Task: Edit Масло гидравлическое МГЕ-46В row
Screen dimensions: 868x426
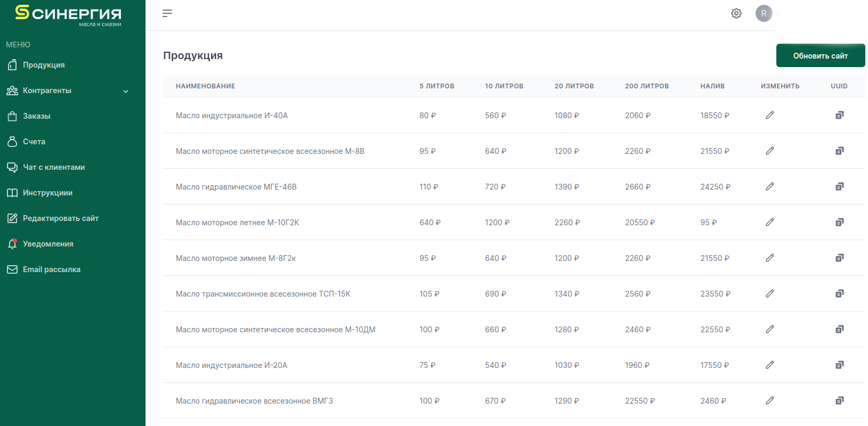Action: pos(770,186)
